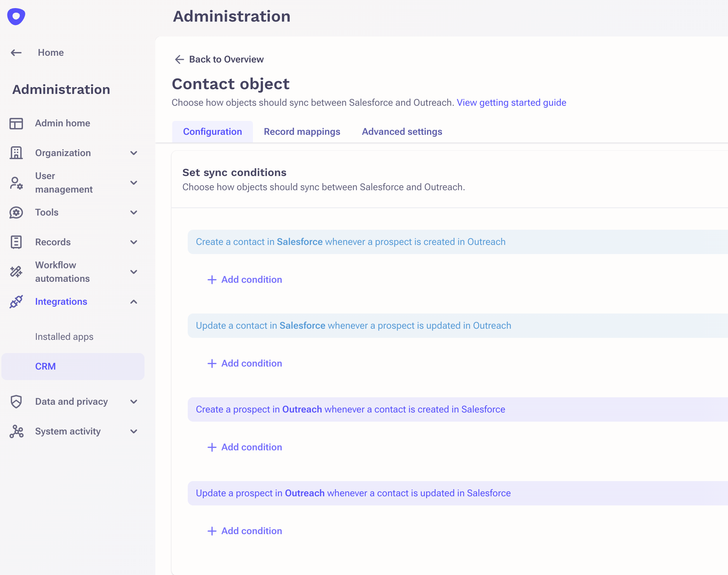The height and width of the screenshot is (575, 728).
Task: Click plus icon under Update prospect in Outreach
Action: tap(212, 531)
